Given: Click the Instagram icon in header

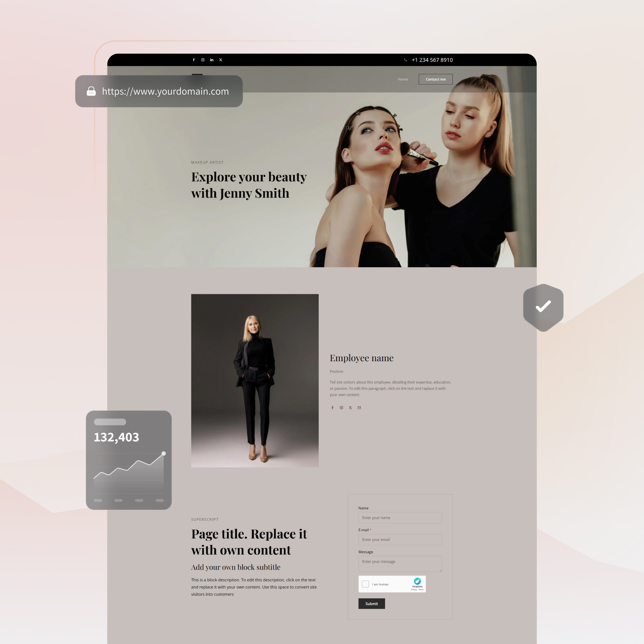Looking at the screenshot, I should coord(202,60).
